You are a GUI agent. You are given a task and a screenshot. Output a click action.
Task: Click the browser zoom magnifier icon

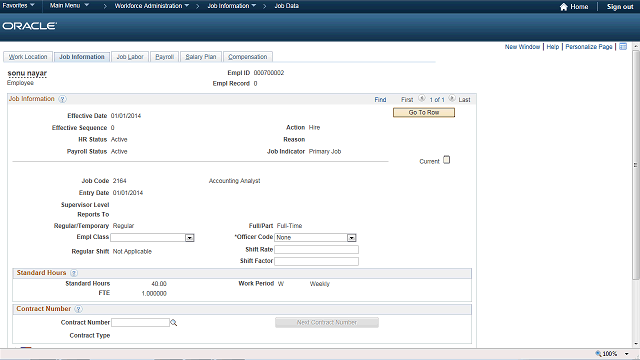pyautogui.click(x=598, y=353)
